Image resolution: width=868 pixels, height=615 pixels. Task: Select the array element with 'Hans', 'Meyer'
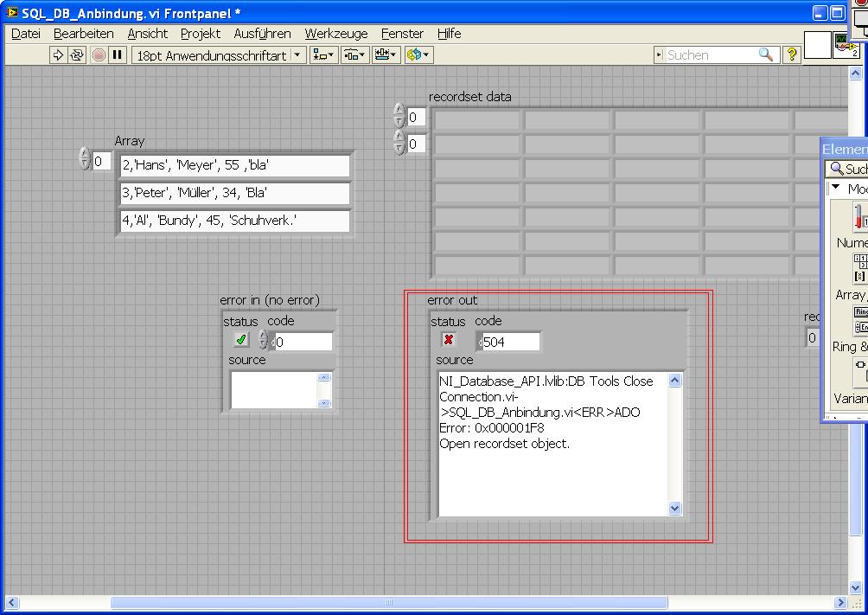(x=234, y=165)
